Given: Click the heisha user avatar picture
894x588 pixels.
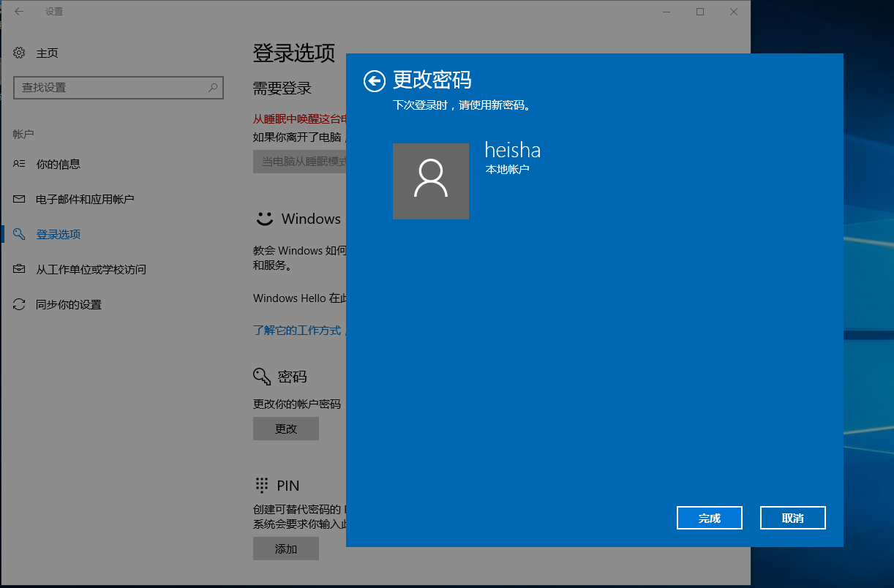Looking at the screenshot, I should pyautogui.click(x=431, y=181).
